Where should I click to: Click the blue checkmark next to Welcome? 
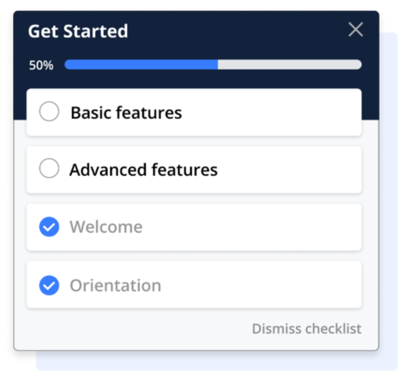tap(49, 227)
